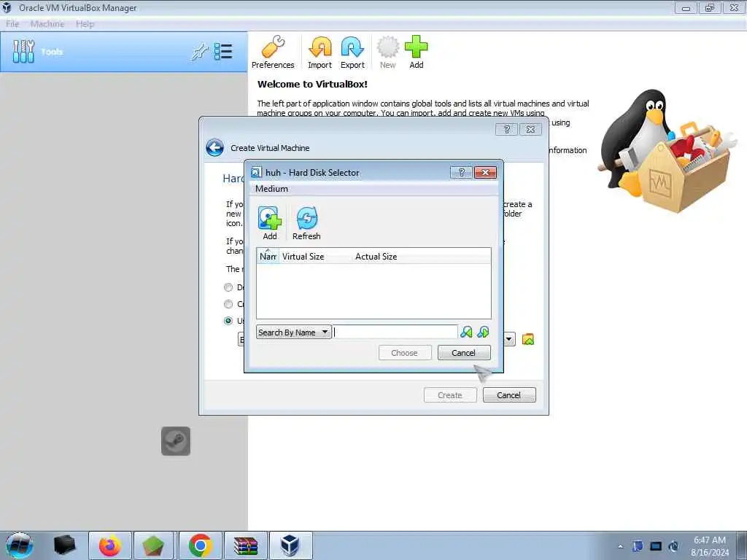Image resolution: width=747 pixels, height=560 pixels.
Task: Cancel the Hard Disk Selector dialog
Action: (x=463, y=353)
